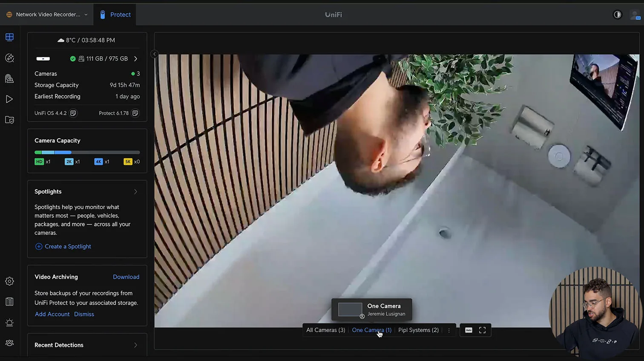Open the settings gear in left sidebar
This screenshot has height=361, width=644.
click(9, 281)
